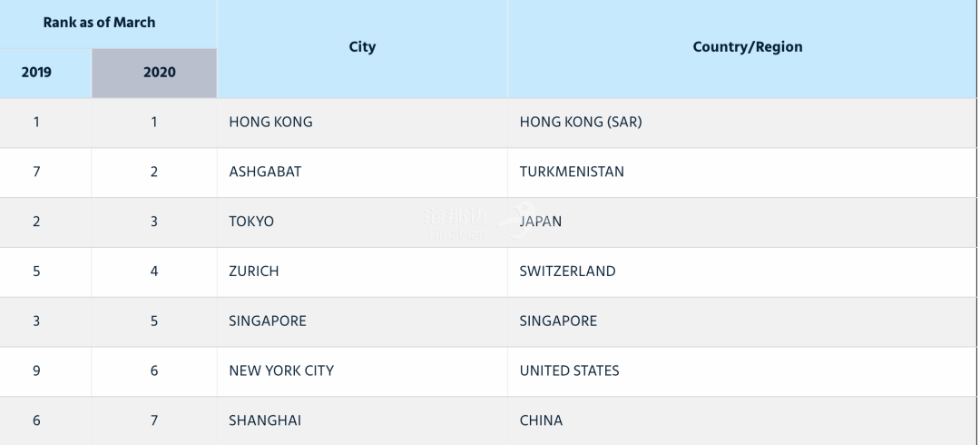Click the SINGAPORE city cell

pyautogui.click(x=362, y=321)
